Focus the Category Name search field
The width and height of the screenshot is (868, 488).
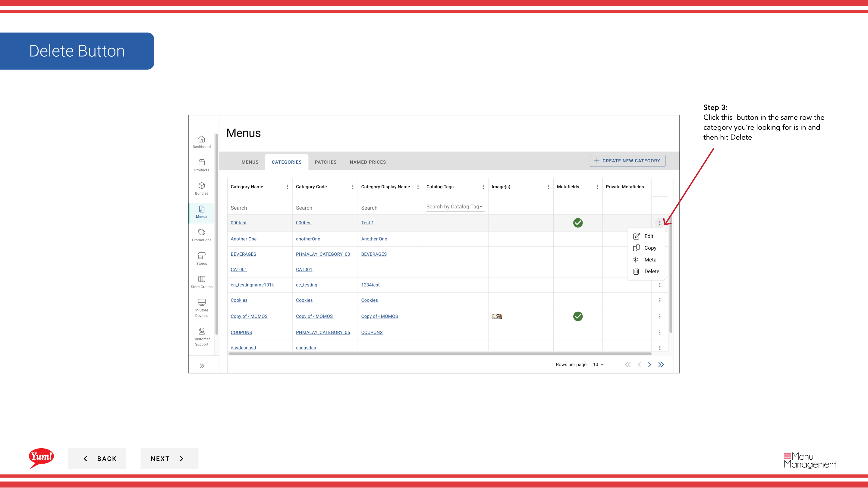(x=259, y=208)
